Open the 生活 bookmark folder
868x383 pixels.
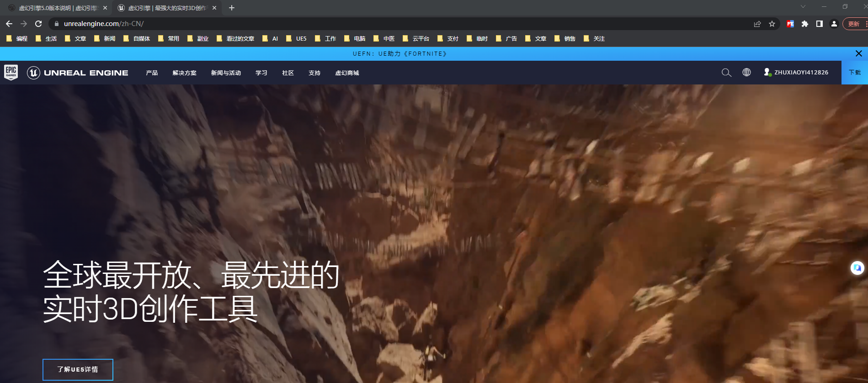tap(46, 38)
